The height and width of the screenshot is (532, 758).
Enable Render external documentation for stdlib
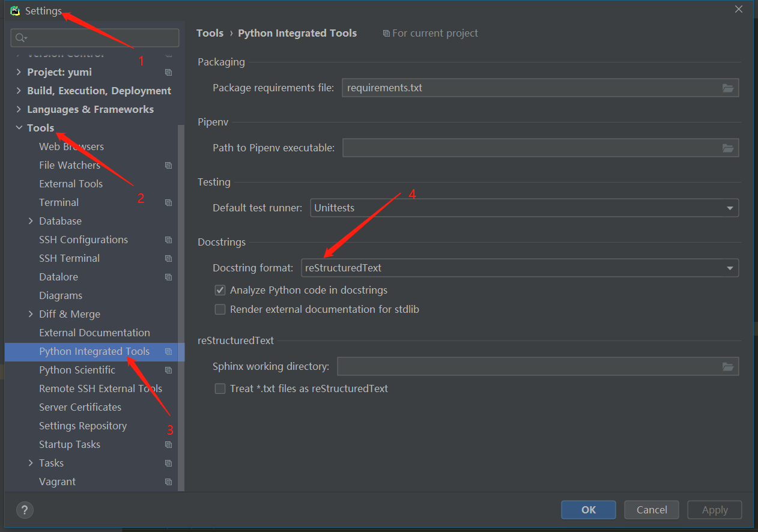click(x=220, y=310)
